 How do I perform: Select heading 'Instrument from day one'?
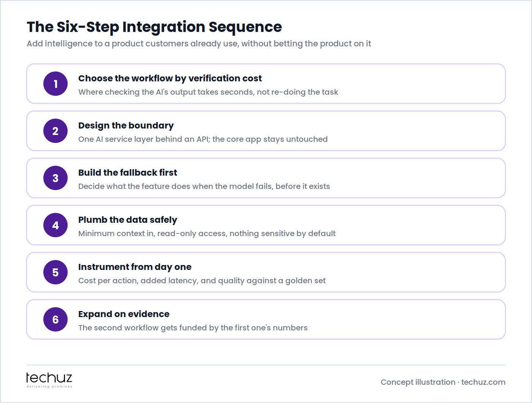coord(135,267)
